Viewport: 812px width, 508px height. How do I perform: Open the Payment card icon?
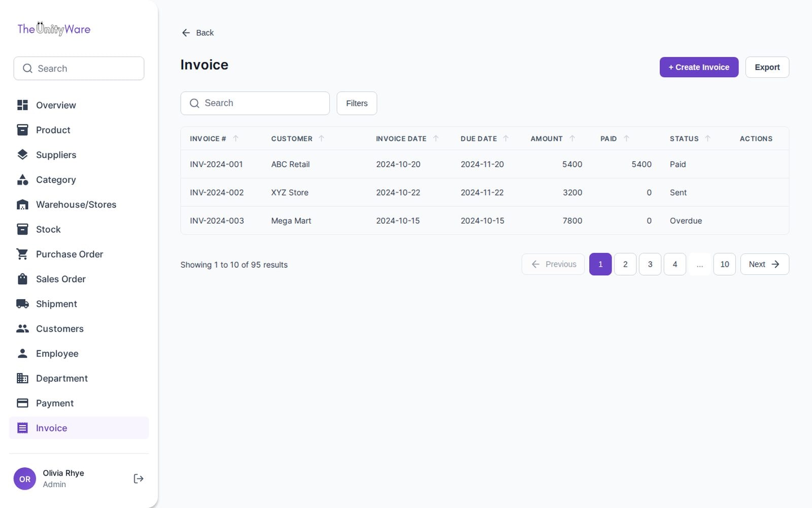(x=22, y=403)
